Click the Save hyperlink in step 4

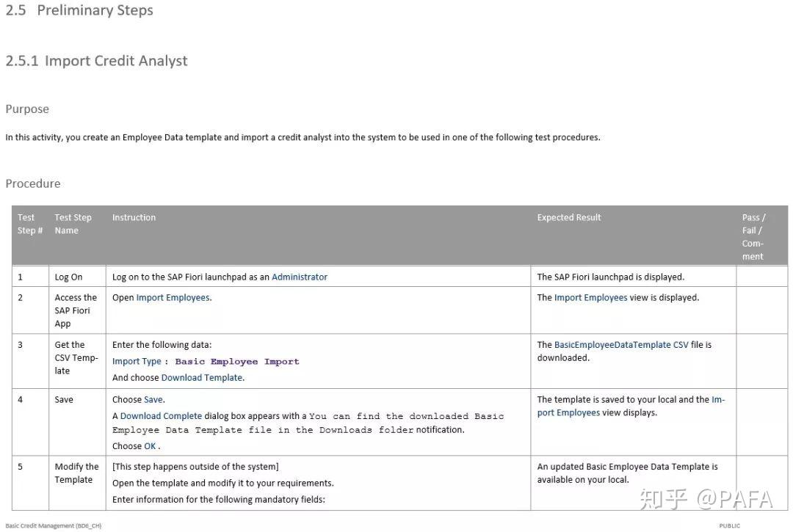[151, 399]
